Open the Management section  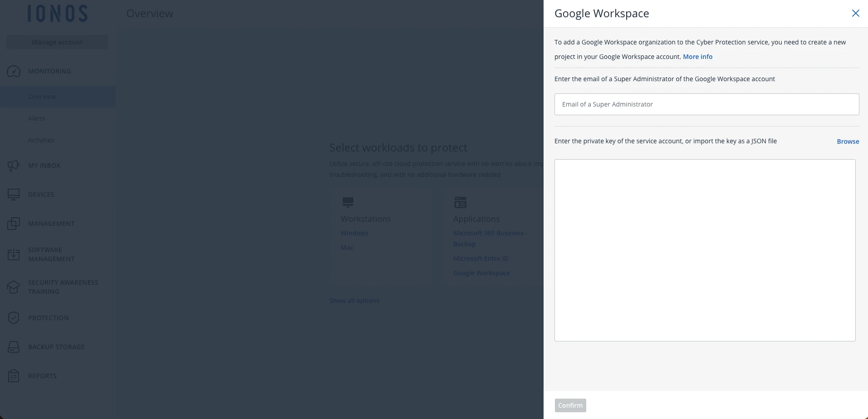click(51, 224)
